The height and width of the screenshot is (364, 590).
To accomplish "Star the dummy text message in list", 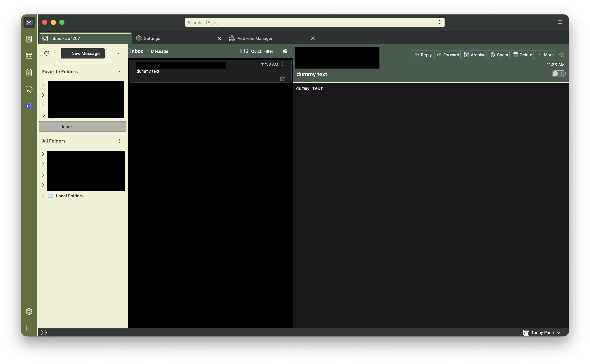I will (x=282, y=78).
